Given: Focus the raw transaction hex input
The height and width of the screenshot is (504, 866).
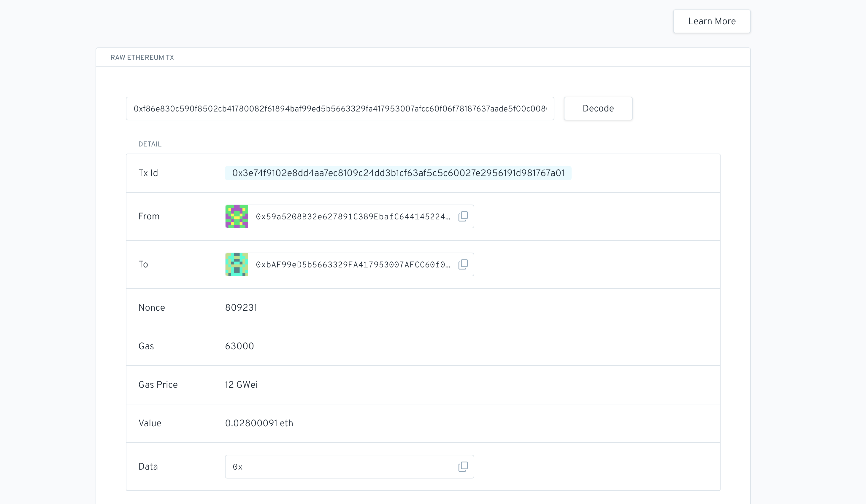Looking at the screenshot, I should [340, 109].
